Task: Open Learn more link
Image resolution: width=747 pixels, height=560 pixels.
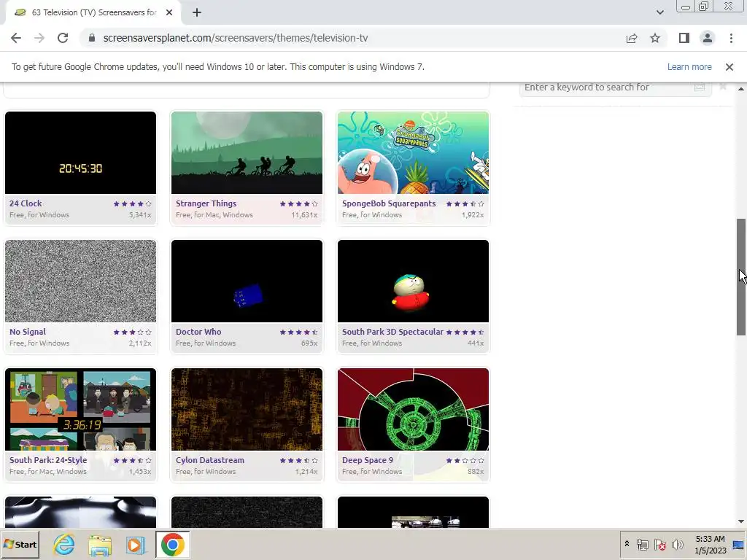Action: tap(689, 67)
